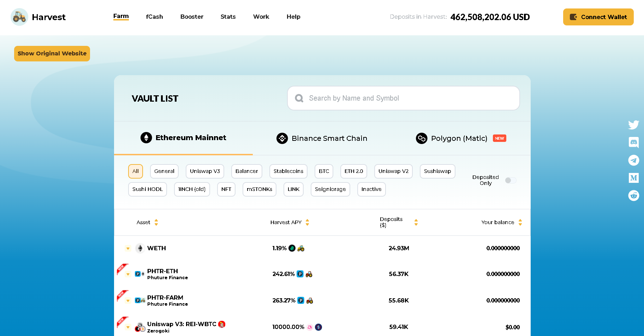Click the search magnifier icon
This screenshot has height=336, width=644.
[x=299, y=98]
